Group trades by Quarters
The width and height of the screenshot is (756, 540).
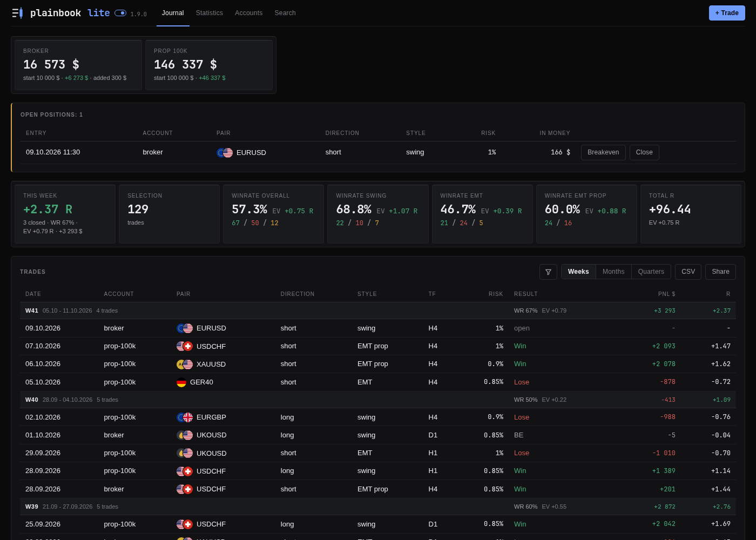click(x=651, y=272)
